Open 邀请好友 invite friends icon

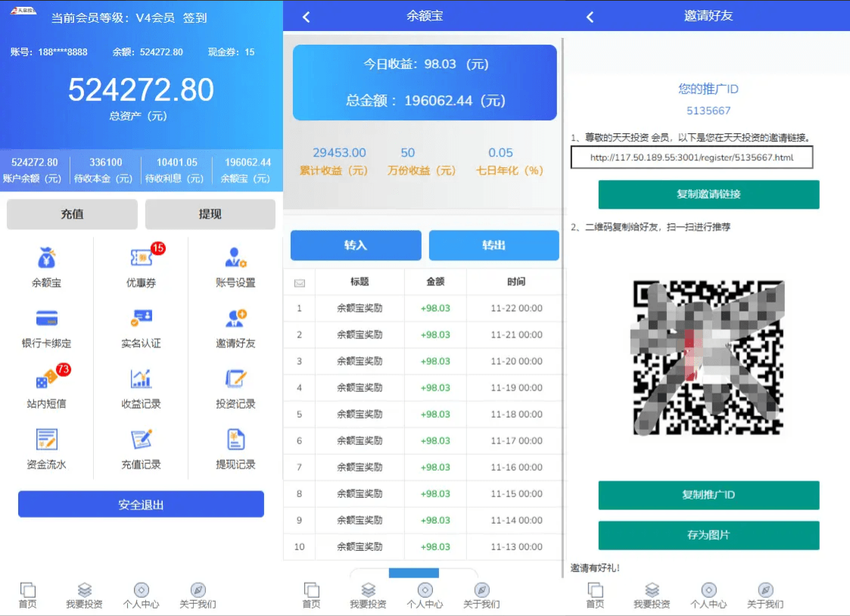click(236, 318)
